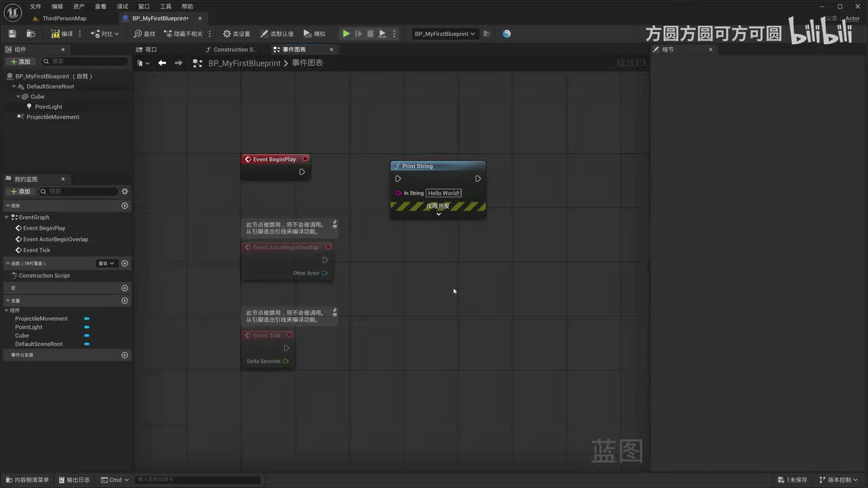This screenshot has width=868, height=488.
Task: Close the BP_MyFirstBlueprint tab
Action: tap(200, 18)
